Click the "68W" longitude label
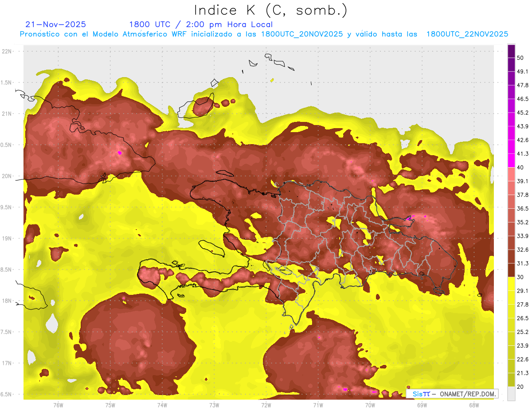Screen dimensions: 532x411 (473, 405)
